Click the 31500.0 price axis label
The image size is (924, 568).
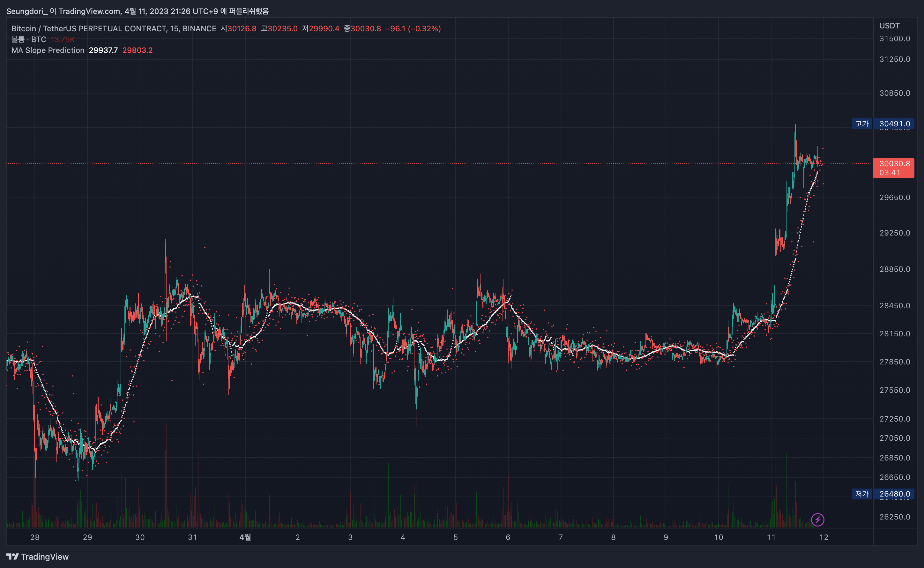click(x=895, y=38)
